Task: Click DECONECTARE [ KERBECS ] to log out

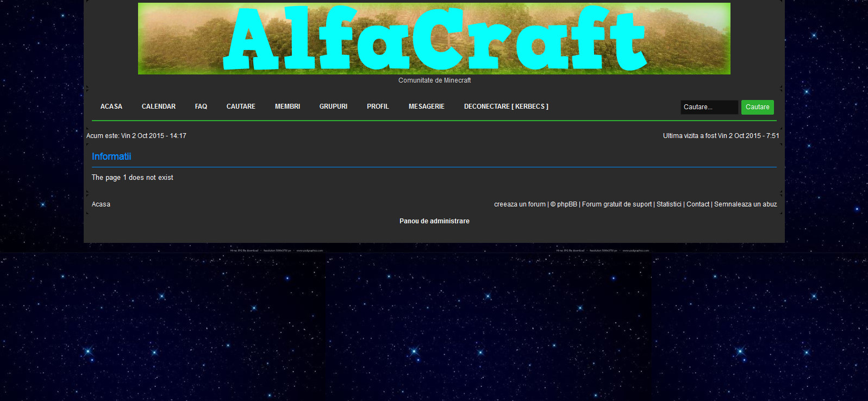Action: [506, 106]
